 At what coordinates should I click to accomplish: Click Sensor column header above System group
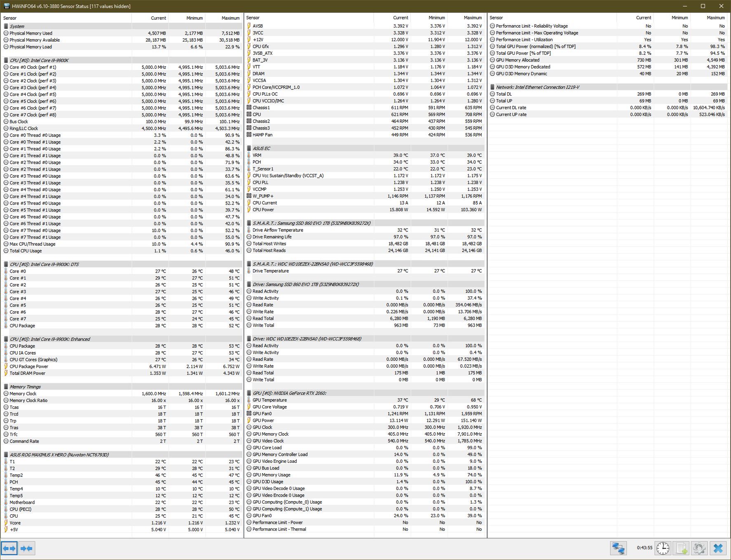[x=66, y=18]
